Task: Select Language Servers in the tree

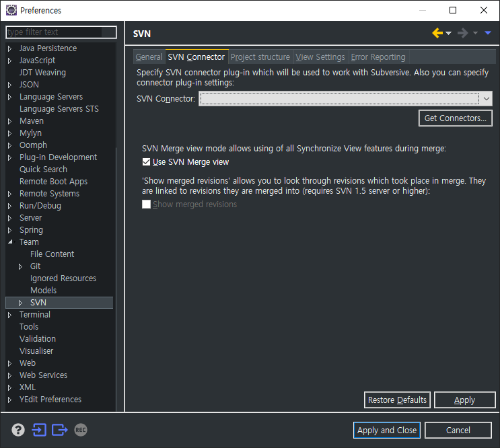Action: 51,97
